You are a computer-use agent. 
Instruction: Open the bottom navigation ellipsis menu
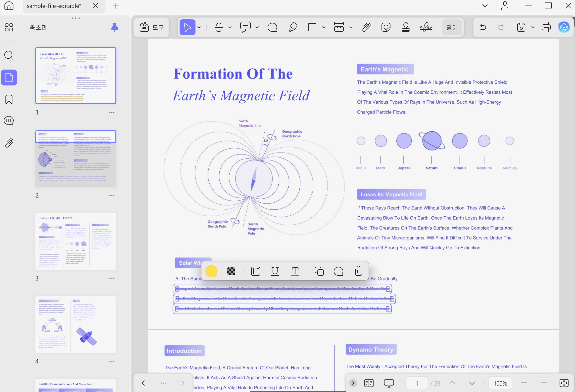[x=163, y=383]
